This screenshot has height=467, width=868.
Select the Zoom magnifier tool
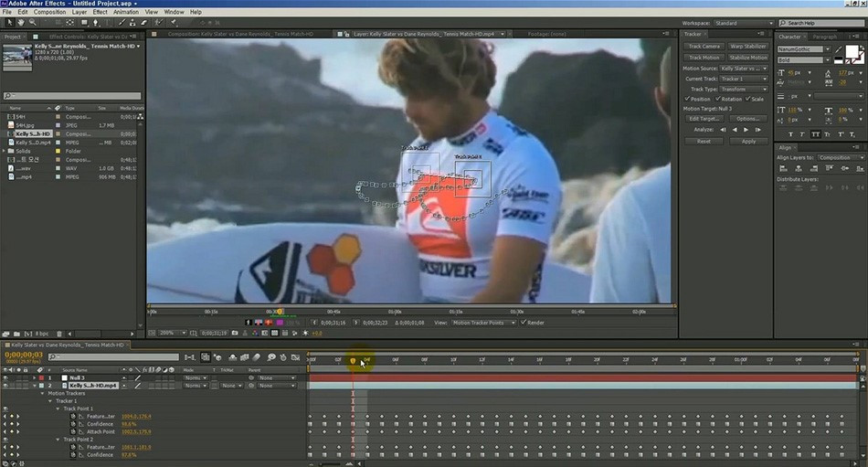(x=33, y=23)
